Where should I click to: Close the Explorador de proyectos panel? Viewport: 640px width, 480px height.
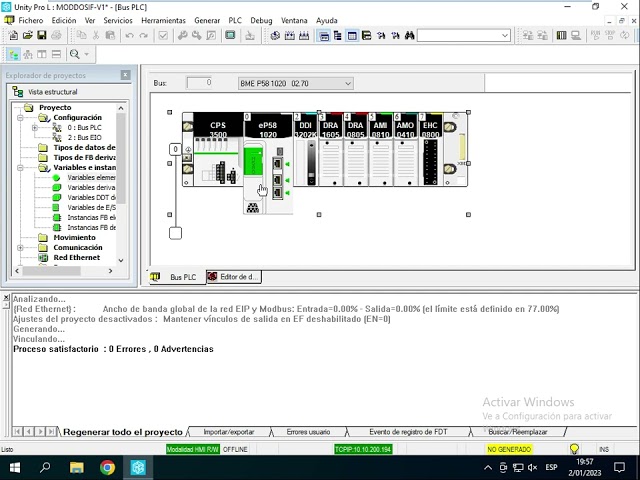[x=125, y=75]
